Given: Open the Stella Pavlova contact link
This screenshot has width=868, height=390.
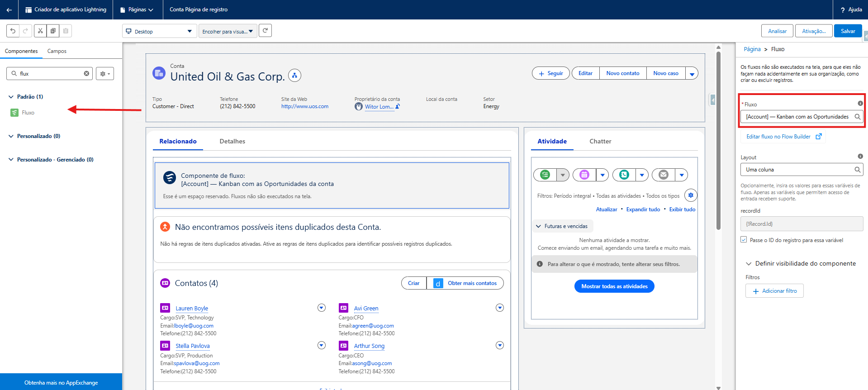Looking at the screenshot, I should click(193, 346).
